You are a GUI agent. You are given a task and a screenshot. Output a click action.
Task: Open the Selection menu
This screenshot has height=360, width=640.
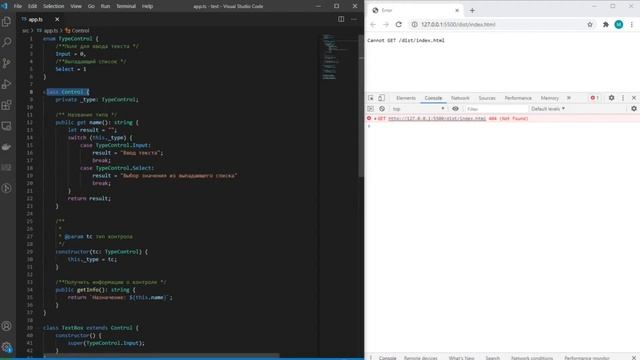pos(53,6)
